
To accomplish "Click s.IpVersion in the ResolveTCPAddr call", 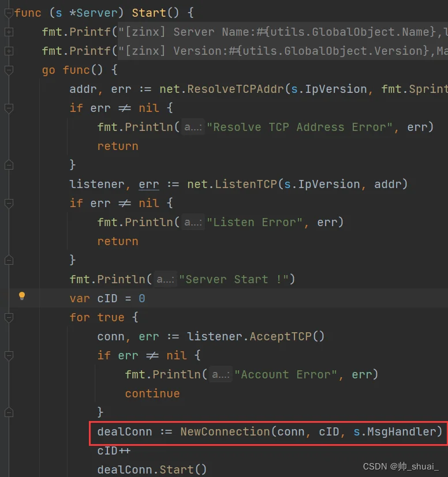I will [x=329, y=89].
